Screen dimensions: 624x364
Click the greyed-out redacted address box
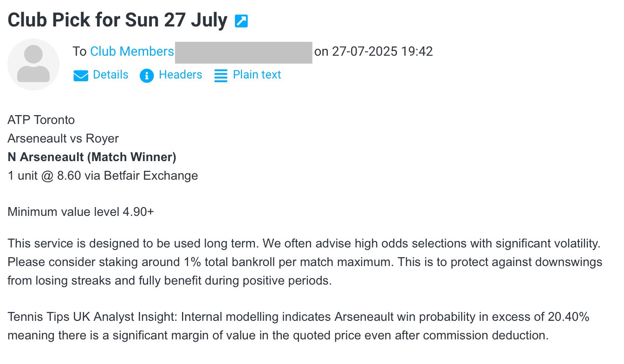[243, 52]
